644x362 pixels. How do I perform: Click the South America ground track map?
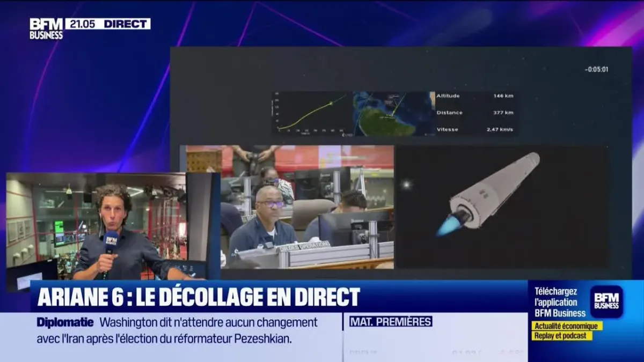tap(393, 113)
